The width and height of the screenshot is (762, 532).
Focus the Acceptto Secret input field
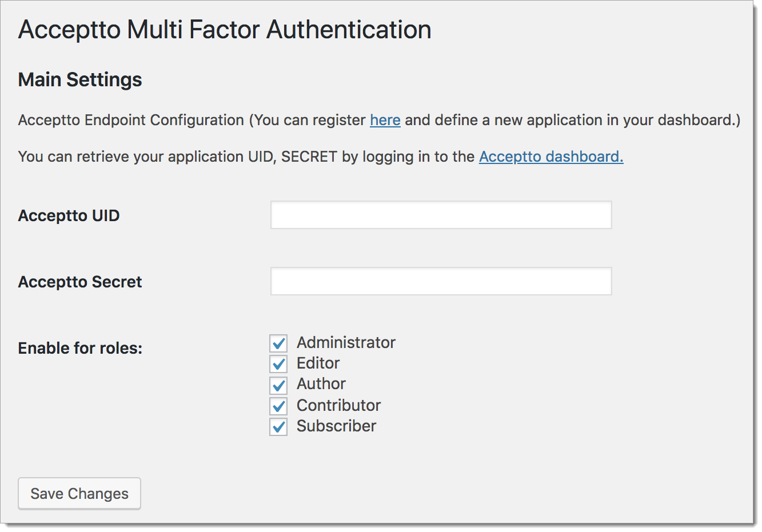click(441, 281)
